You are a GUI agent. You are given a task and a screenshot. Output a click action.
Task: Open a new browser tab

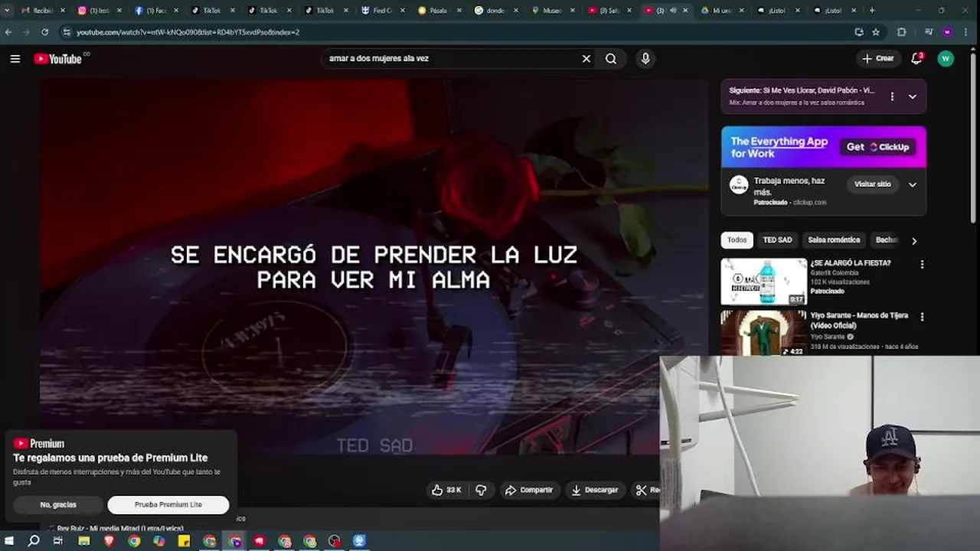point(872,11)
